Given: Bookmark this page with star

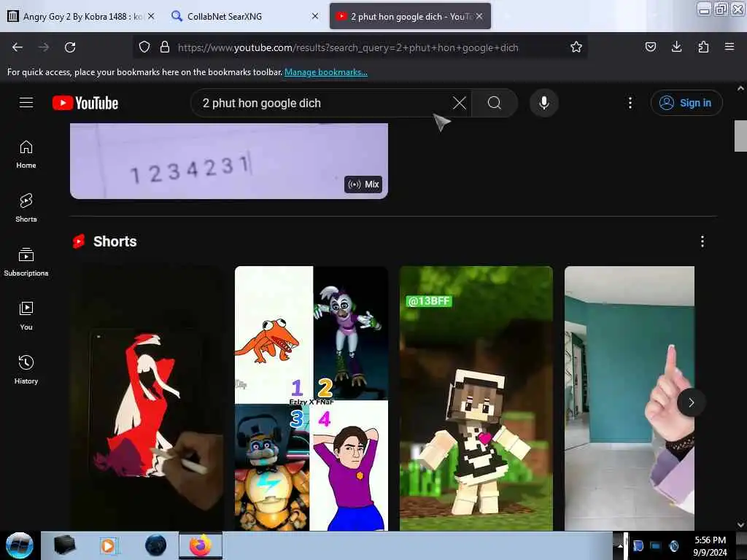Looking at the screenshot, I should tap(576, 47).
